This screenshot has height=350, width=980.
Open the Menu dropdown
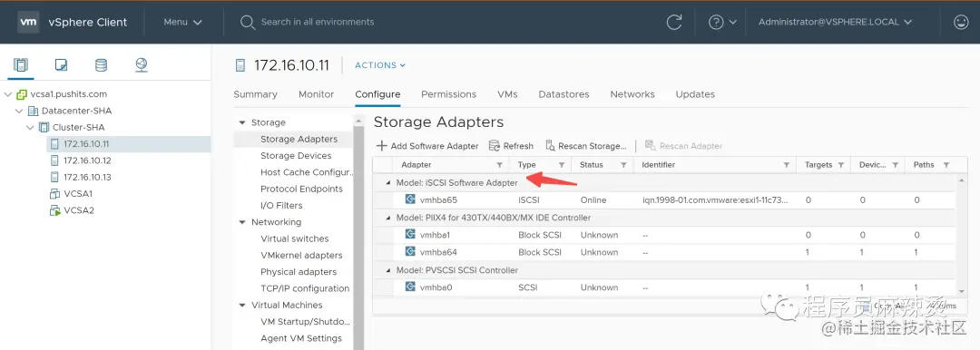pyautogui.click(x=182, y=22)
